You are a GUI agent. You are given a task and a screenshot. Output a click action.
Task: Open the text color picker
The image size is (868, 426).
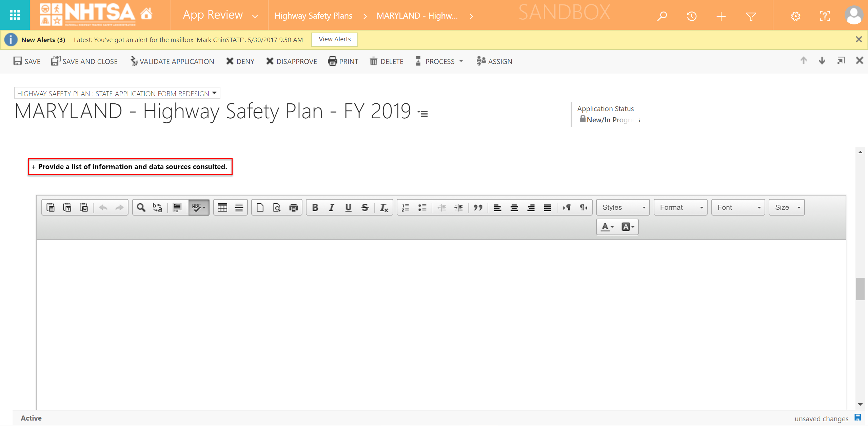(607, 227)
